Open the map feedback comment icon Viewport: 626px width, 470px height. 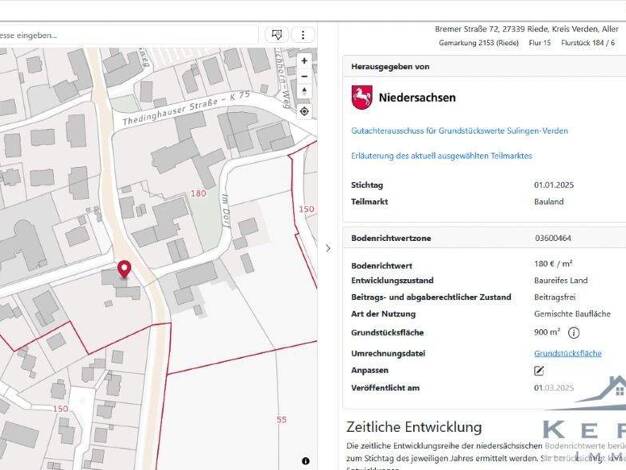[x=278, y=34]
